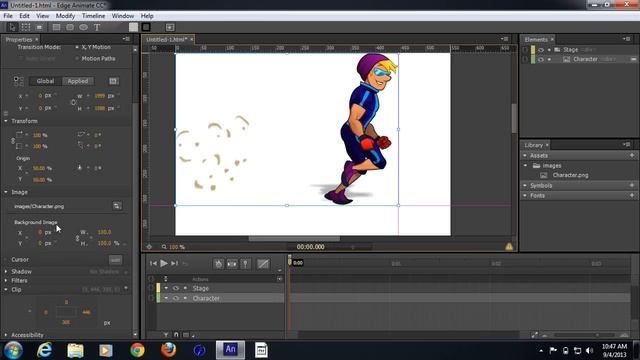Add a web font with Fonts plus

[632, 196]
